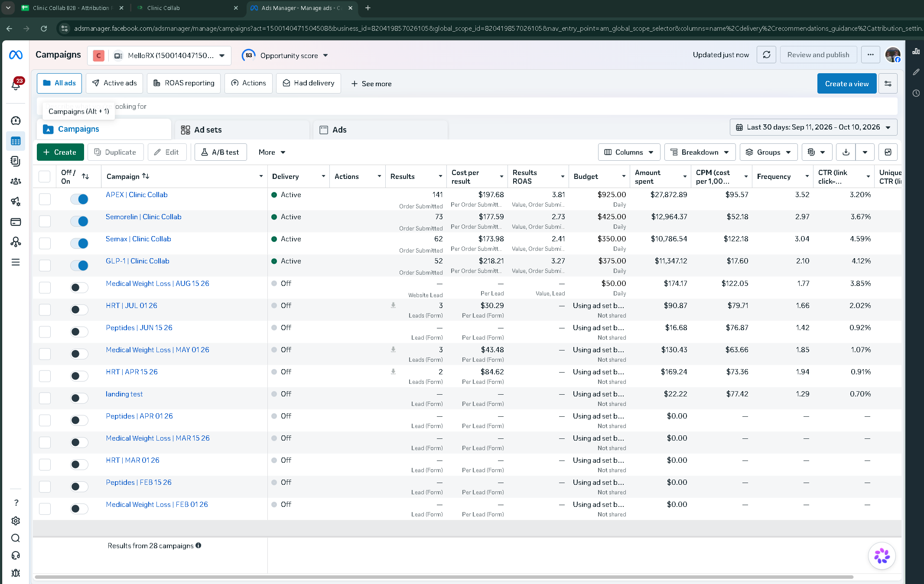This screenshot has width=924, height=584.
Task: Expand the Opportunity score dropdown
Action: [x=285, y=55]
